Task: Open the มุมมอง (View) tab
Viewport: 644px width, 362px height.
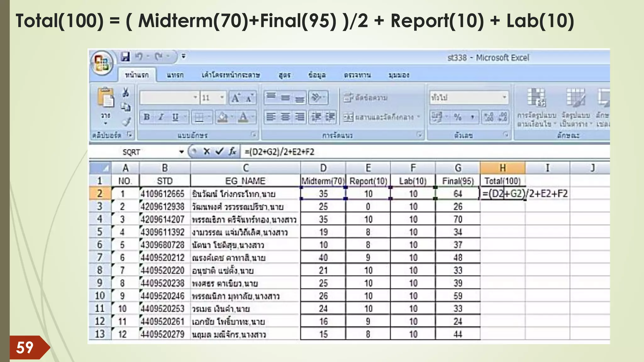Action: (x=399, y=75)
